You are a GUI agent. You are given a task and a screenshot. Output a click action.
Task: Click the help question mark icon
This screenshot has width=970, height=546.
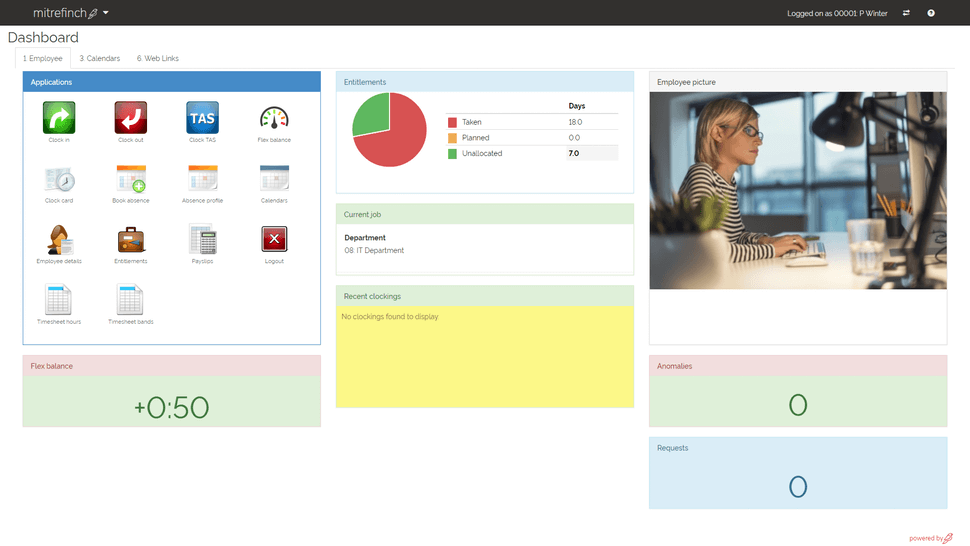[x=930, y=13]
